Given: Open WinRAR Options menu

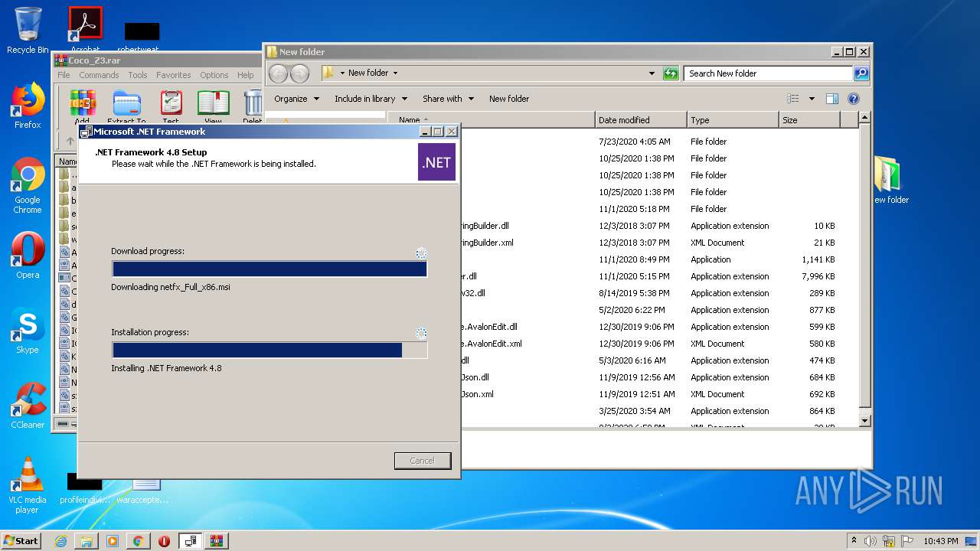Looking at the screenshot, I should 214,75.
